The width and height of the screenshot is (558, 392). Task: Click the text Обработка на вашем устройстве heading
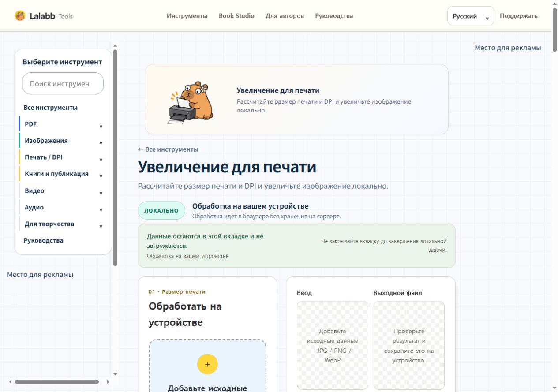(250, 206)
